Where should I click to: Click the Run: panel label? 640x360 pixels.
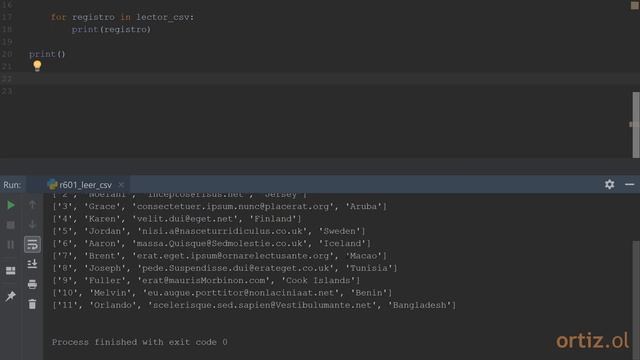[x=12, y=185]
